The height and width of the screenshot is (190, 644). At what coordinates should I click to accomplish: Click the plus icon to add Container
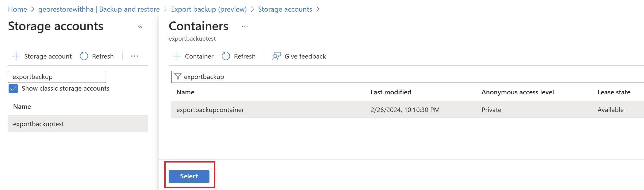[177, 56]
